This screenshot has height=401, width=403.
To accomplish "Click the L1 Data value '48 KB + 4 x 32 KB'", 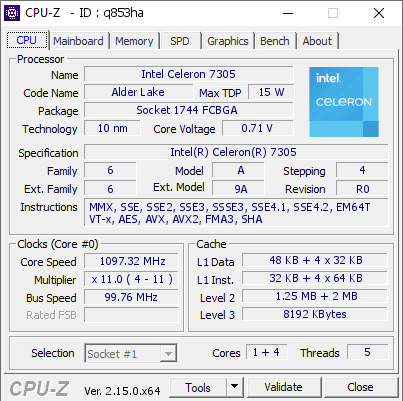I will pos(315,260).
